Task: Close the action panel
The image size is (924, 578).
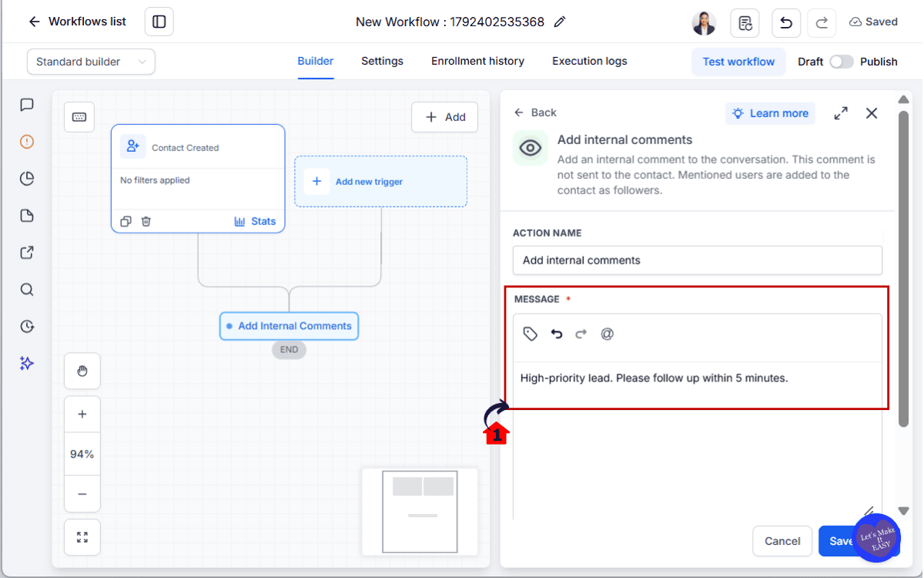Action: coord(872,113)
